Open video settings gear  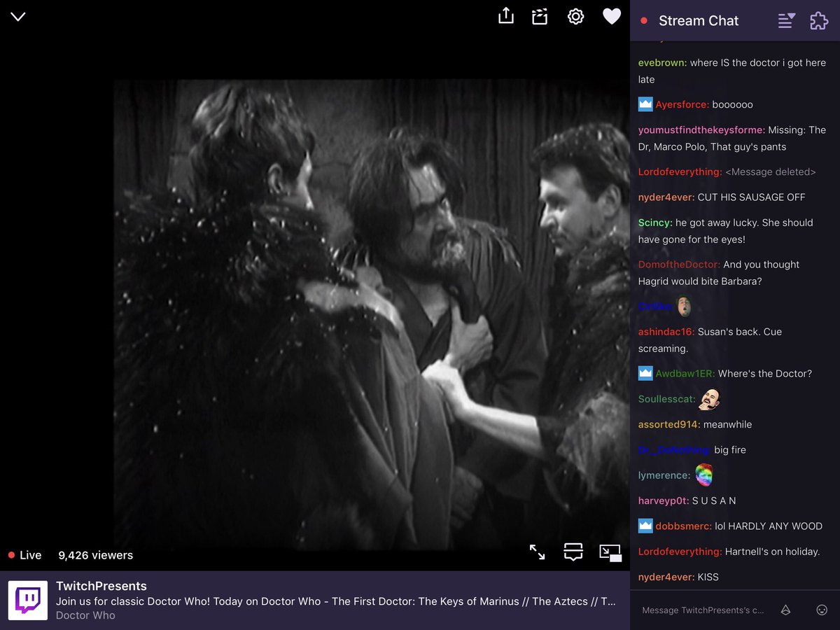575,17
